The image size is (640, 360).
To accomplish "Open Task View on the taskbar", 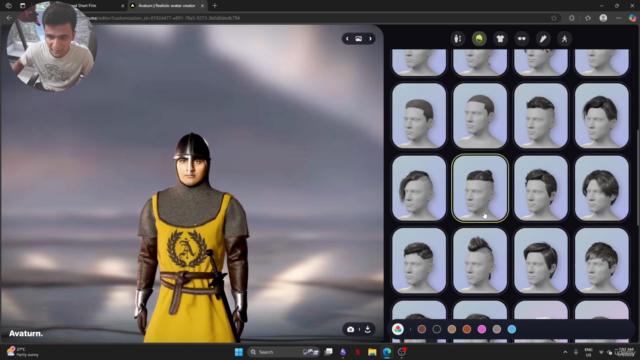I will click(x=328, y=352).
